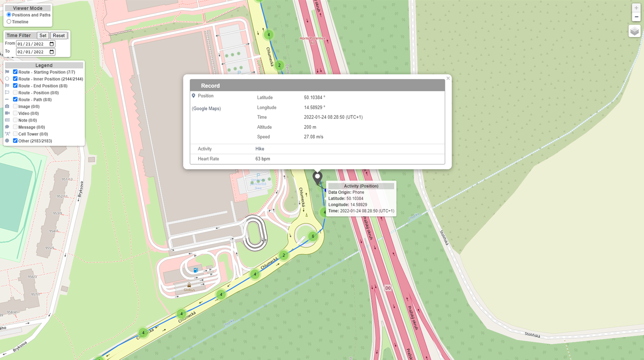This screenshot has height=360, width=644.
Task: Select Positions and Paths viewer mode
Action: point(9,15)
